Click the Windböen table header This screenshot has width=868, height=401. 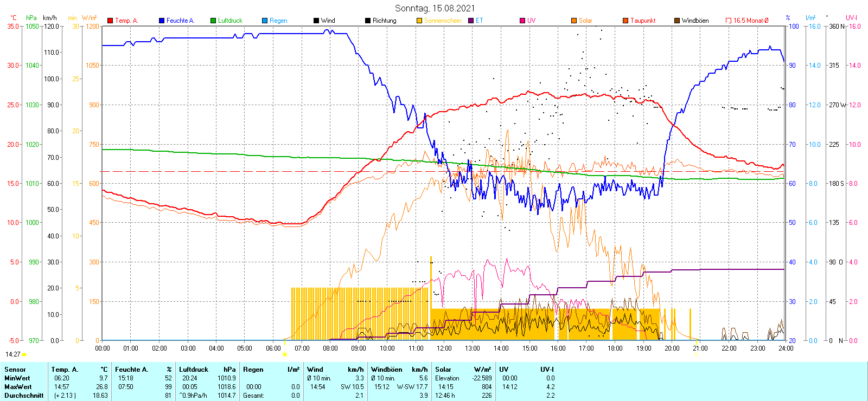click(x=386, y=370)
